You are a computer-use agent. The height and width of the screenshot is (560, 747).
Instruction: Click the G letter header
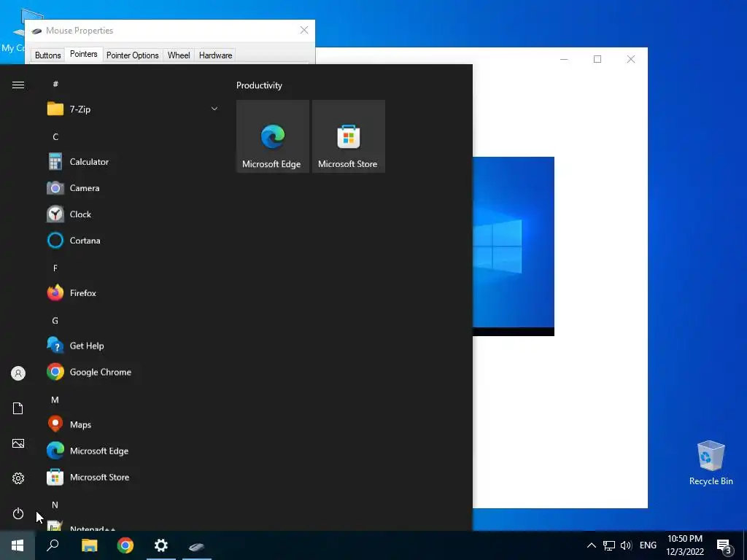pos(55,321)
